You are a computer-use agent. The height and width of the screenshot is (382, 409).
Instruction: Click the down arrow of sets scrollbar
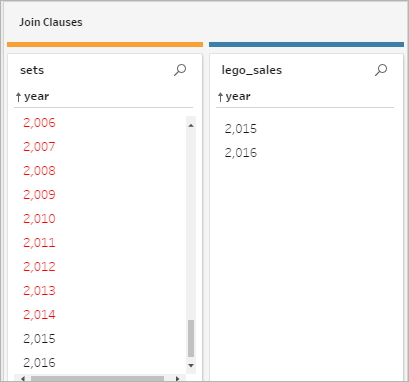tap(191, 365)
